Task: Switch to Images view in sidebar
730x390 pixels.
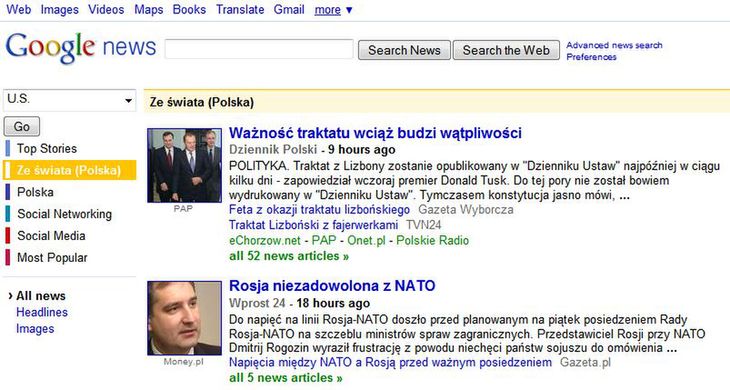Action: 35,329
